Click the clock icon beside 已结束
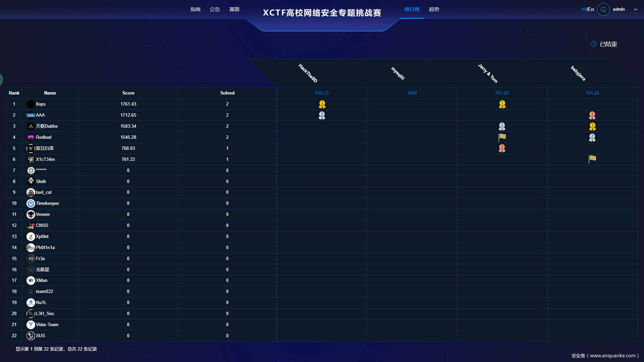This screenshot has height=362, width=644. pyautogui.click(x=594, y=44)
